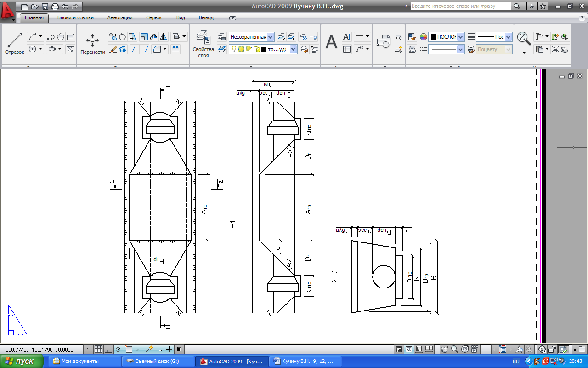Toggle Ortho mode in status bar

click(108, 349)
